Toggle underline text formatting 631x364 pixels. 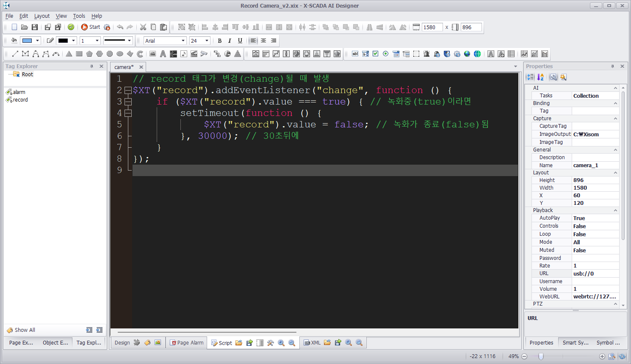tap(240, 41)
